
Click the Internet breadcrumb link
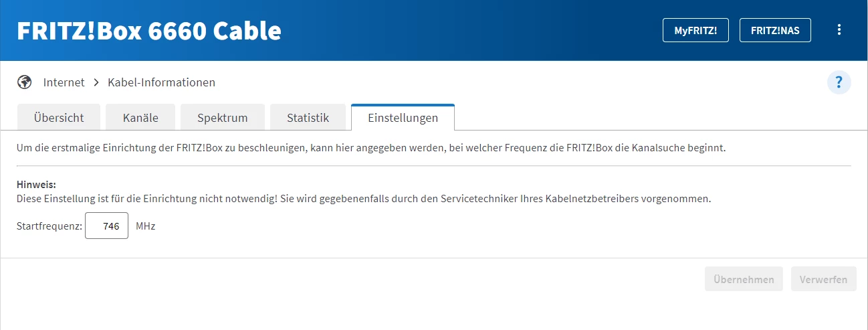click(64, 82)
